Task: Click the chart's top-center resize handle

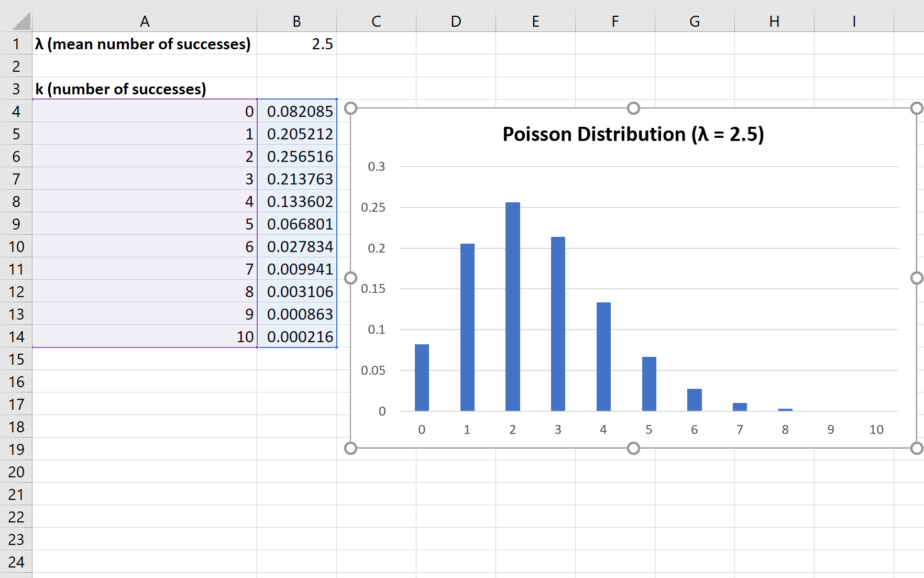Action: pyautogui.click(x=633, y=108)
